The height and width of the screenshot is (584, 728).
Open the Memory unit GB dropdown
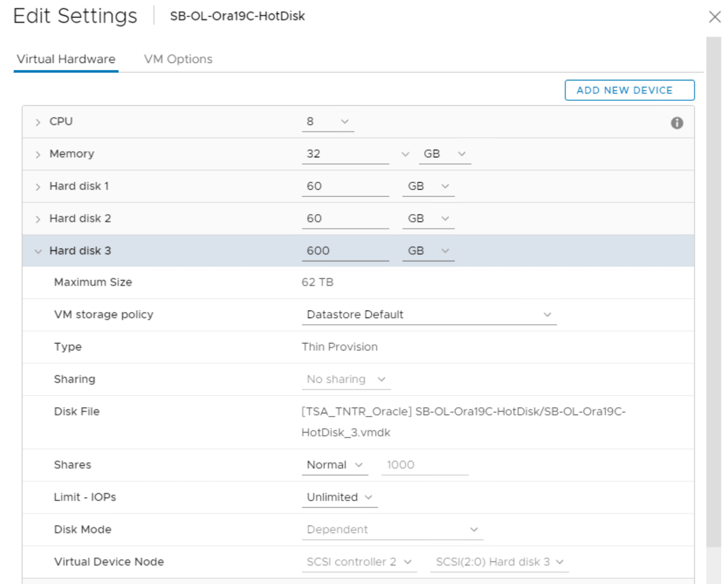[x=445, y=154]
